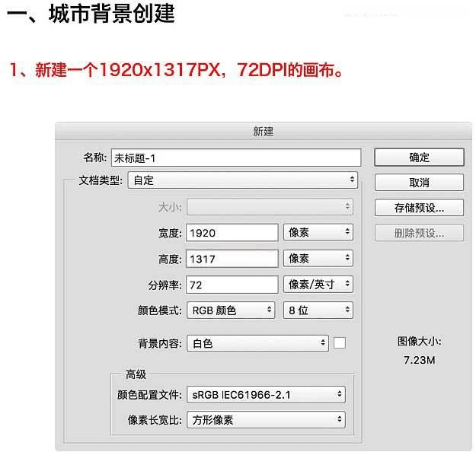Click the 高度 field showing 1317
Image resolution: width=476 pixels, height=452 pixels.
[232, 259]
